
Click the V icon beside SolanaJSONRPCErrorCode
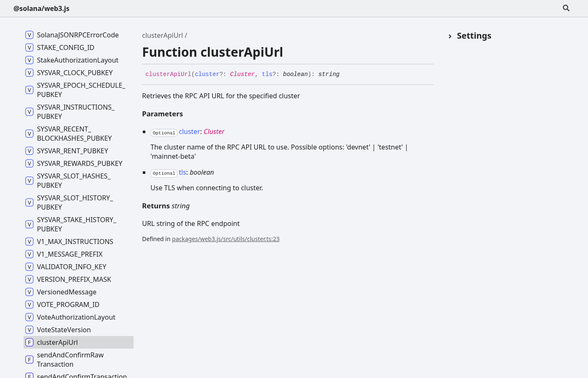(x=29, y=35)
